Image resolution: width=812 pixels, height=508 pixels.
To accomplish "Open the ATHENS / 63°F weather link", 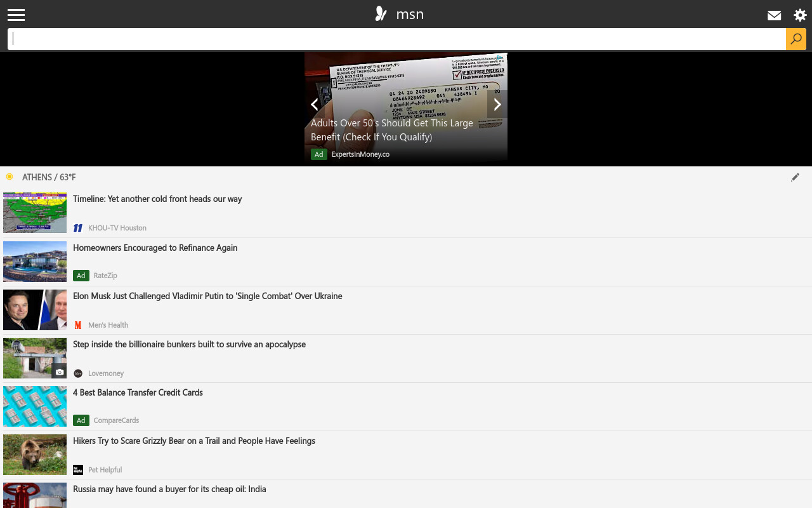I will tap(49, 177).
